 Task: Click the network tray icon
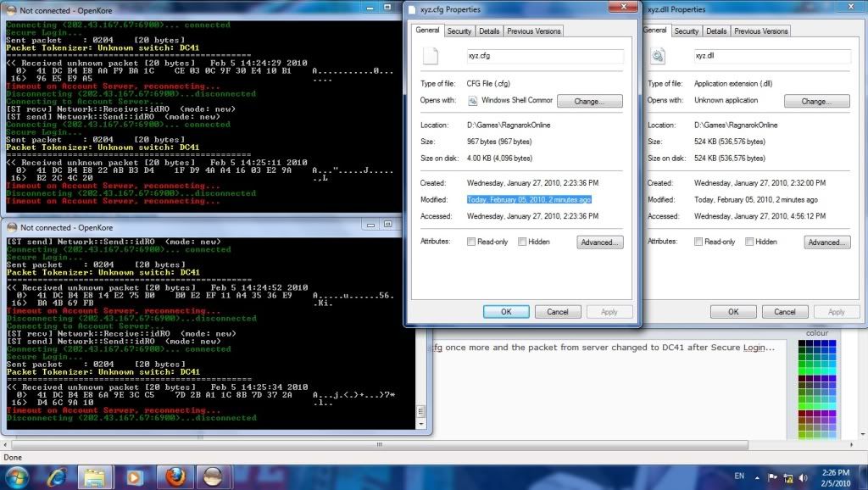pos(787,477)
